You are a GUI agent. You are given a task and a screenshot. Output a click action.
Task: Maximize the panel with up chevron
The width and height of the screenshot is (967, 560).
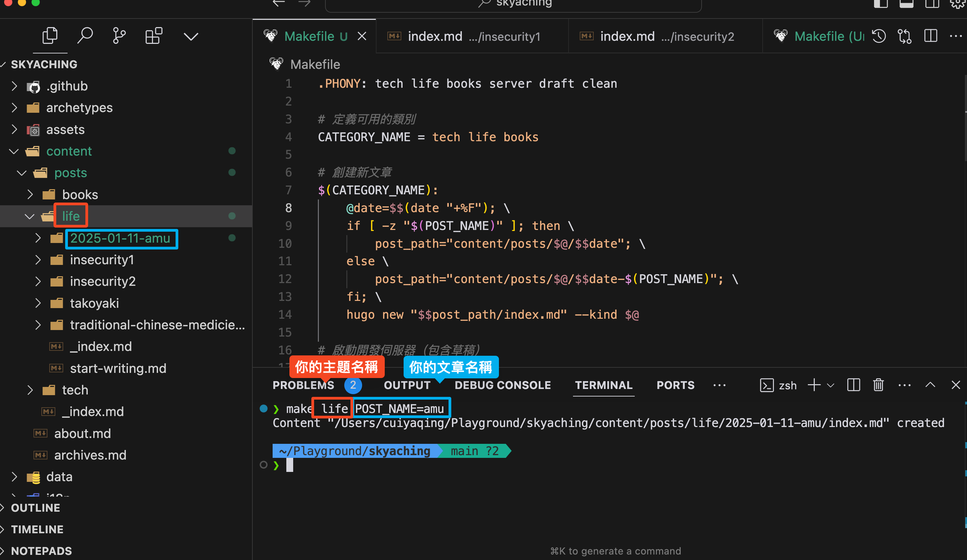pyautogui.click(x=930, y=385)
